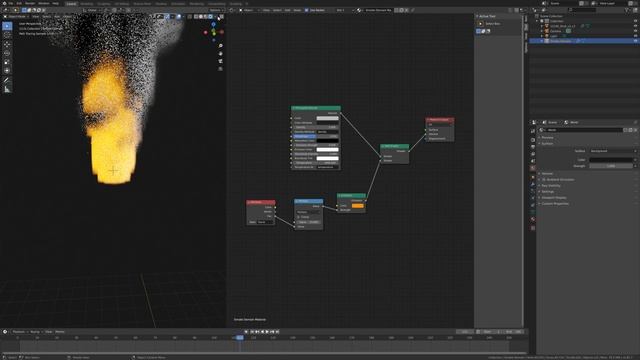Switch viewport to material preview shading icon
The height and width of the screenshot is (360, 640).
[206, 17]
